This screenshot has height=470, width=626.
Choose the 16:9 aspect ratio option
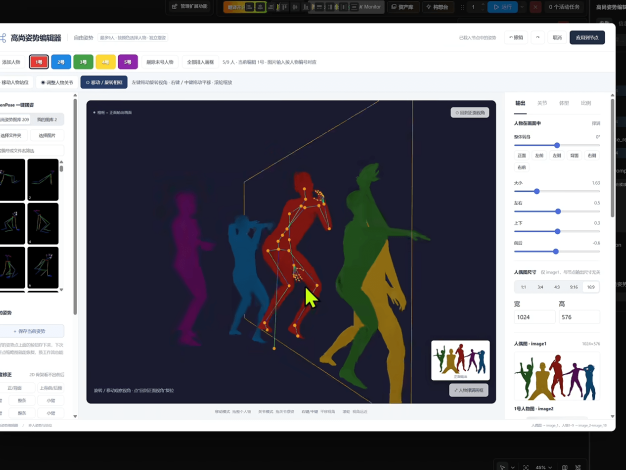591,287
